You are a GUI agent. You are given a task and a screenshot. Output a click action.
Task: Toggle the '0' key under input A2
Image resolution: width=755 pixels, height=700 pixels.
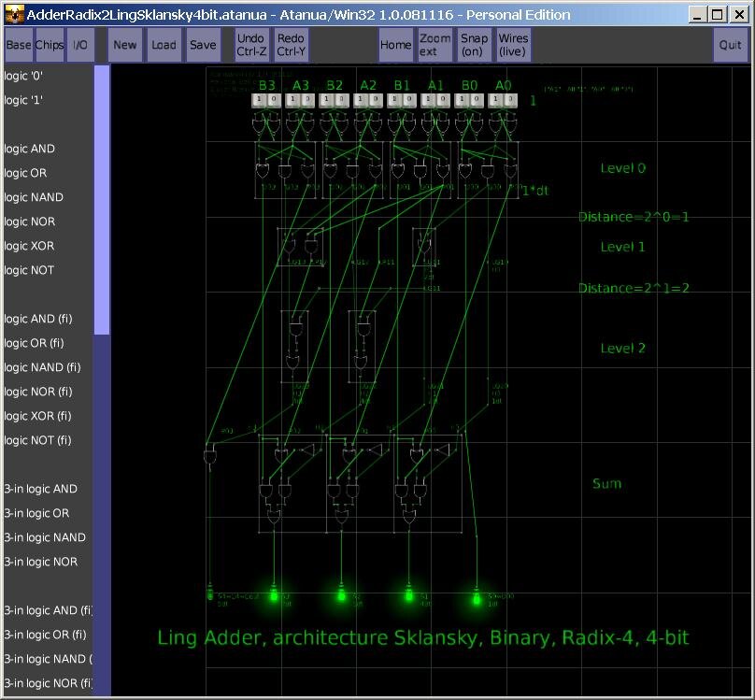pos(376,101)
